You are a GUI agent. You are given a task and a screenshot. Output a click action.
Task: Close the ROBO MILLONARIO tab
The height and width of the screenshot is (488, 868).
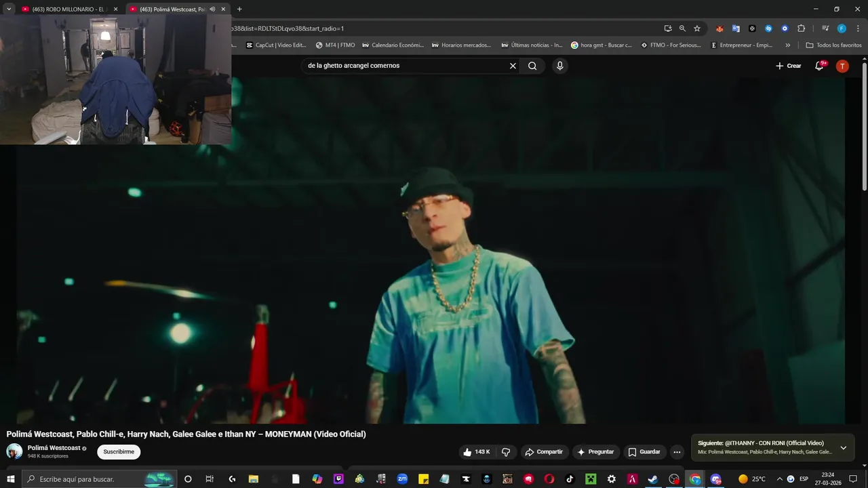[115, 9]
